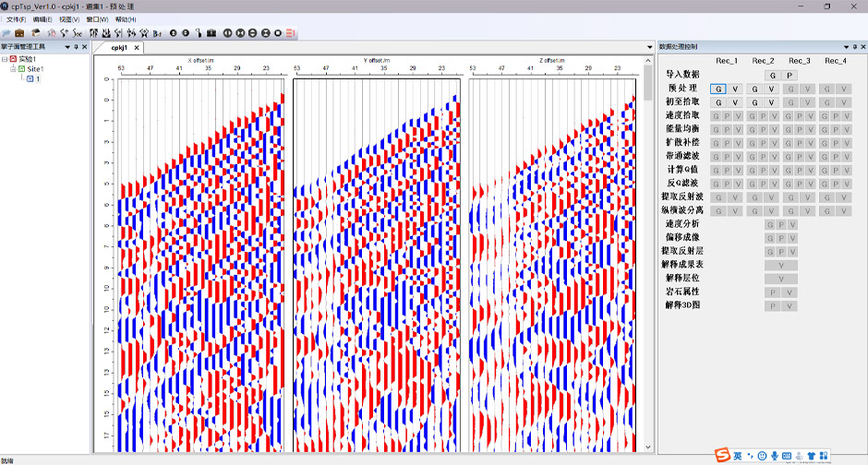Click the red list icon ending the toolbar
The height and width of the screenshot is (465, 868).
point(291,32)
